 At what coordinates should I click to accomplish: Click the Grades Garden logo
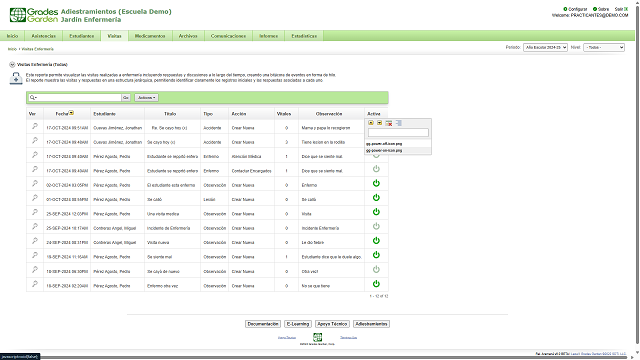33,15
